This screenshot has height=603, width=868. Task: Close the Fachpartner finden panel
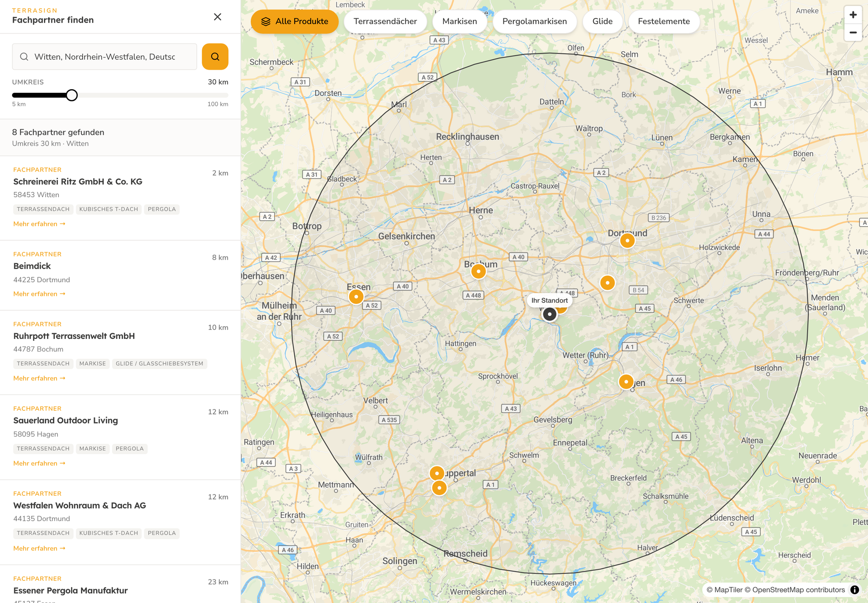[x=217, y=17]
